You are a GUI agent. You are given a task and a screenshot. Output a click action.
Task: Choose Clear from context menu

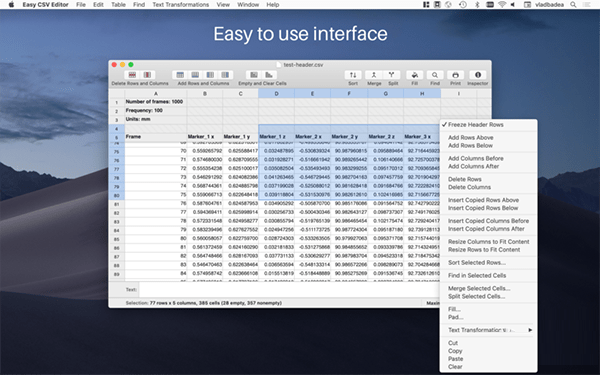489,367
